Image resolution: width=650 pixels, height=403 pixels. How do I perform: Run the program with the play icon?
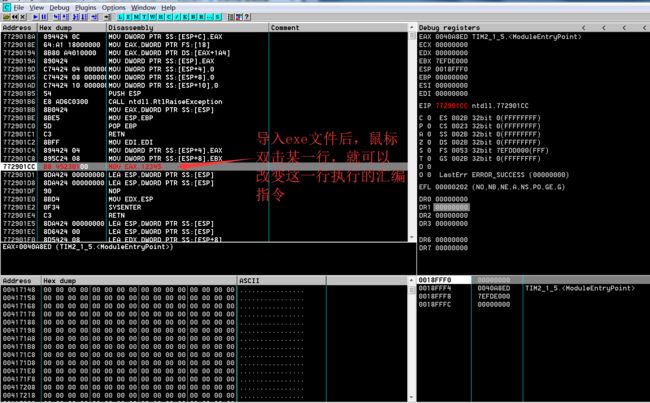36,17
